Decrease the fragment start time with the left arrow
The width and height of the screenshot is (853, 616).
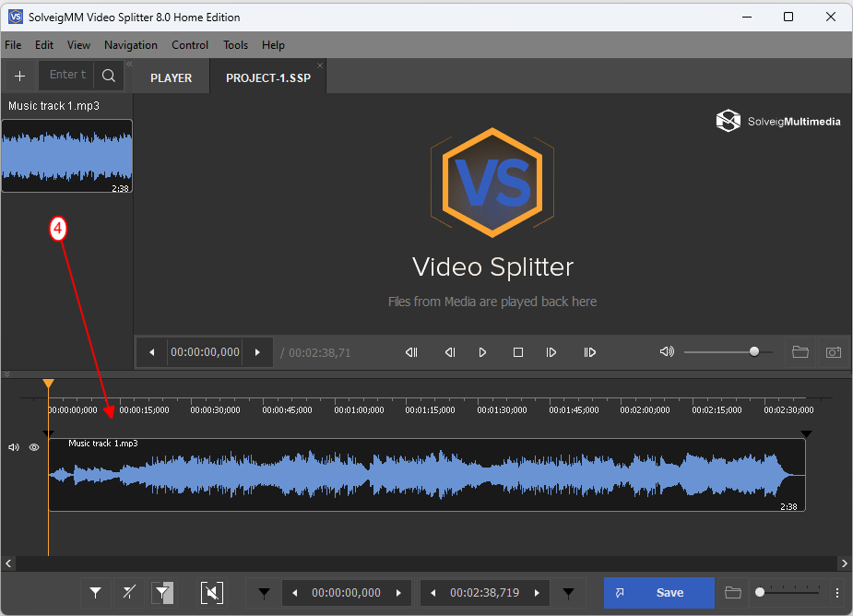[x=295, y=593]
